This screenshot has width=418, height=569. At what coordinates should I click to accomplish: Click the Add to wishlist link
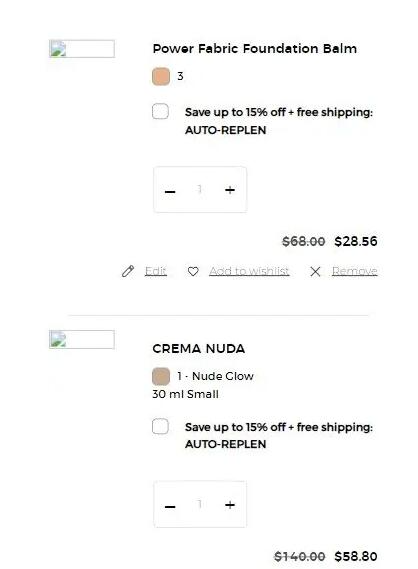(249, 271)
